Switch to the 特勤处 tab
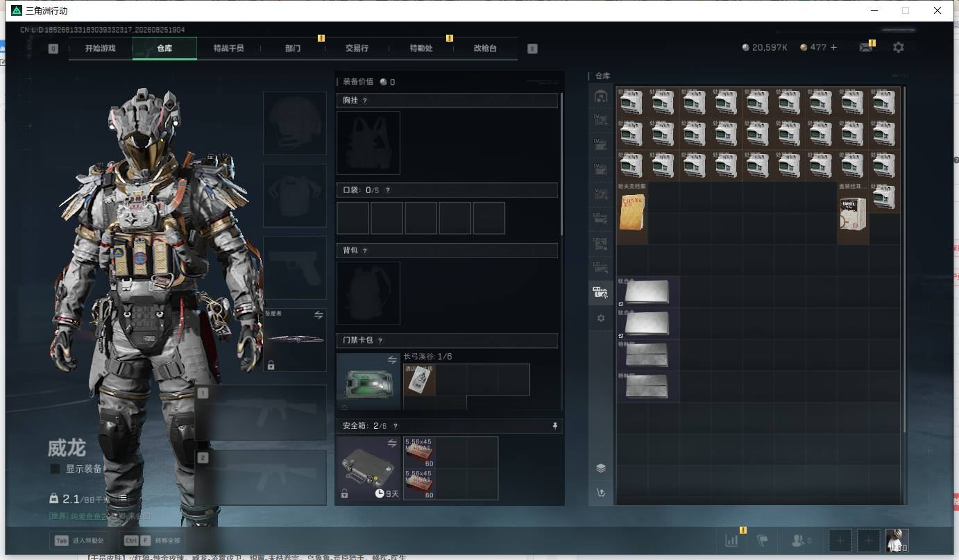This screenshot has width=959, height=560. pos(421,49)
